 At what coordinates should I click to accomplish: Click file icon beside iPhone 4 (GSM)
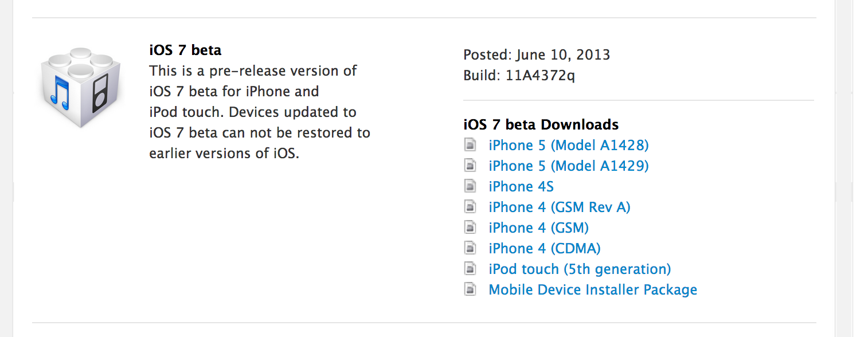470,228
